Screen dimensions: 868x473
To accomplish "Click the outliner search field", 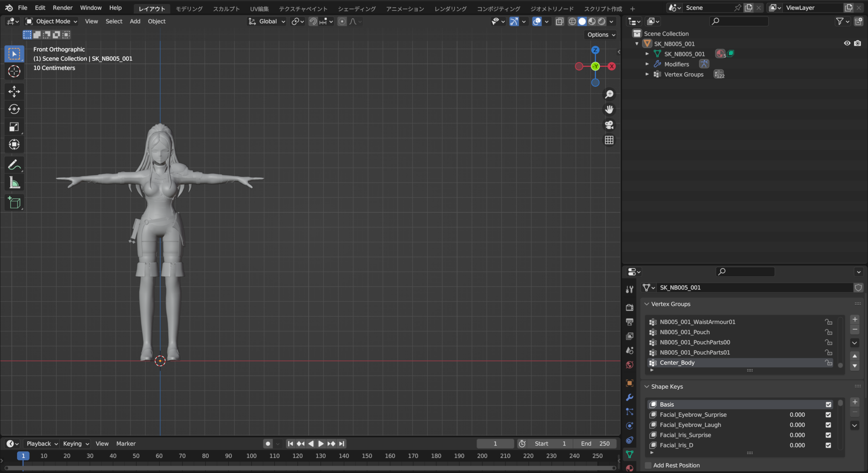I will pyautogui.click(x=739, y=21).
